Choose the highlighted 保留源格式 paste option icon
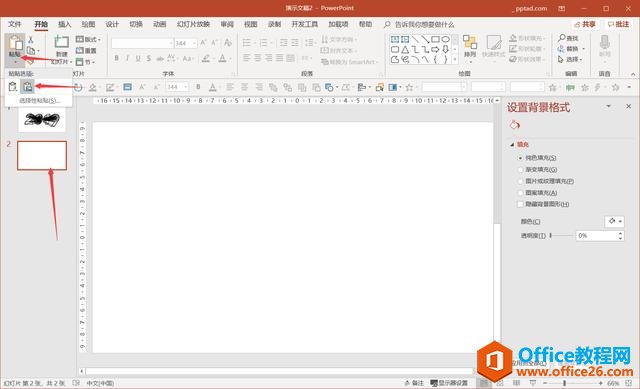This screenshot has width=640, height=389. click(x=28, y=87)
